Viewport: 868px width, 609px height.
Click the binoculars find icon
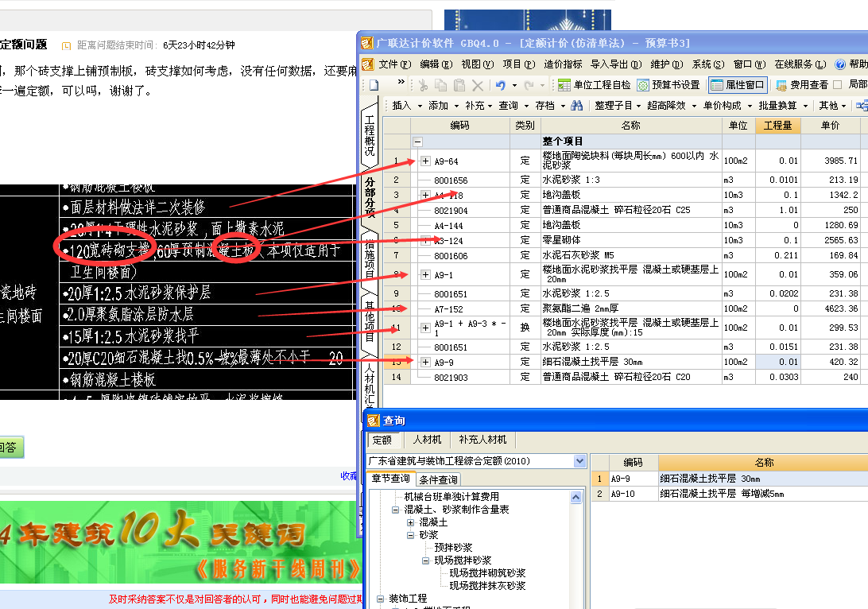577,105
